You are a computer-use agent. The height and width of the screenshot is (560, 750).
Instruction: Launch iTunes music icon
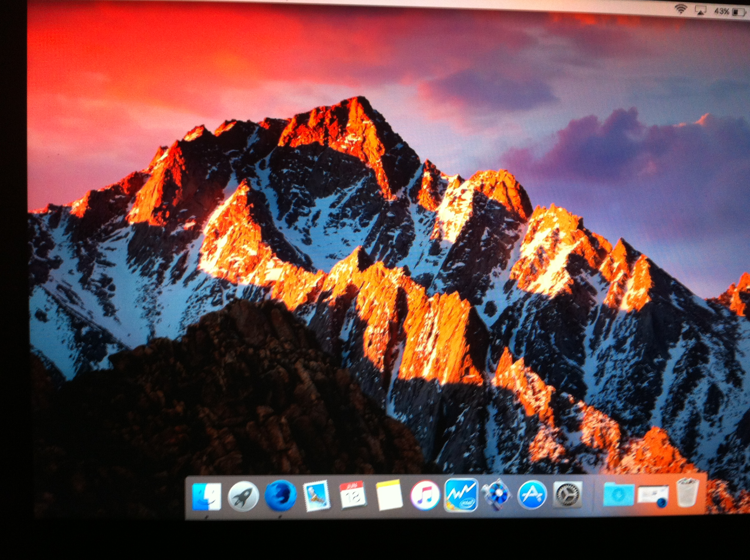click(x=425, y=495)
